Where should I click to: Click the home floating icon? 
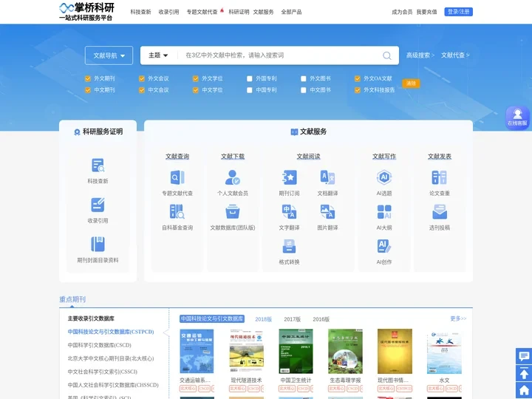524,390
